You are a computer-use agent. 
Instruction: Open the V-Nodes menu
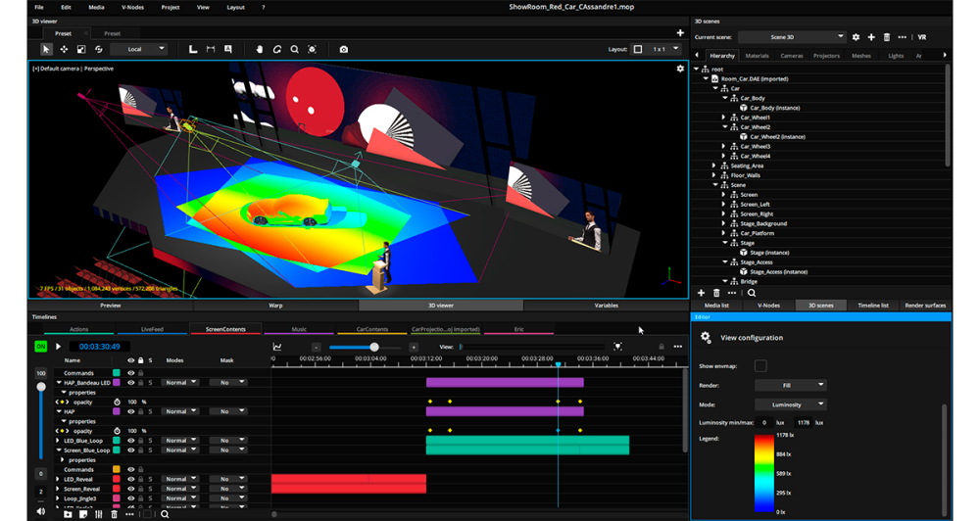132,8
